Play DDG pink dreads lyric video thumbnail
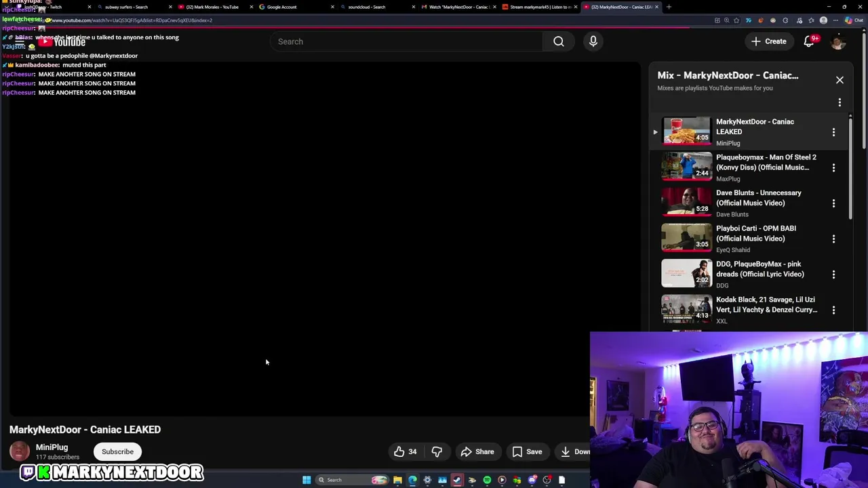868x488 pixels. [686, 273]
